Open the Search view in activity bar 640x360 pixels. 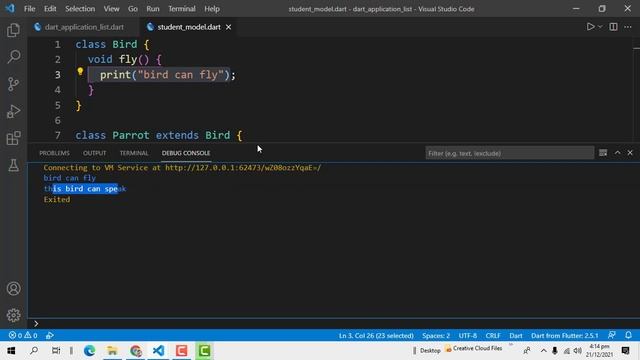[13, 57]
